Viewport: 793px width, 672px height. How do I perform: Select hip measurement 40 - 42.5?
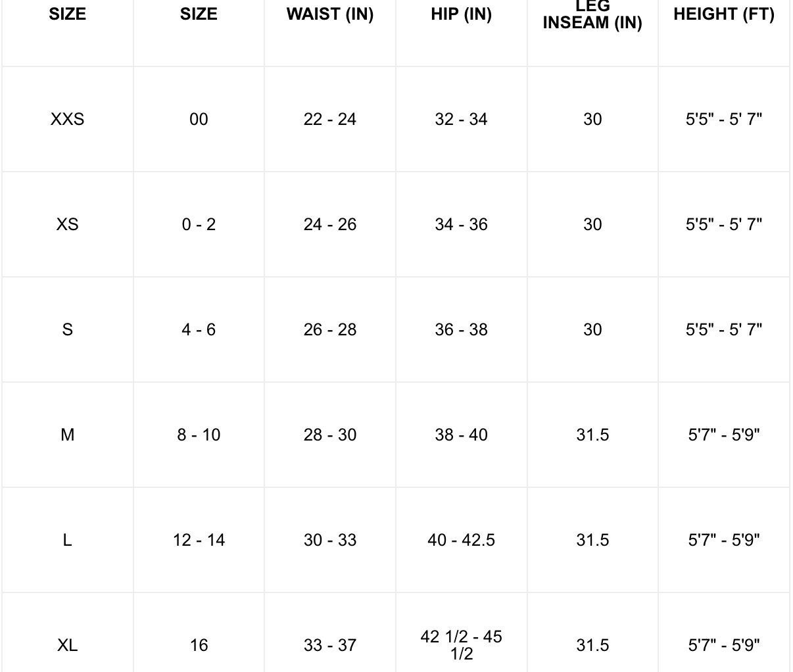461,540
